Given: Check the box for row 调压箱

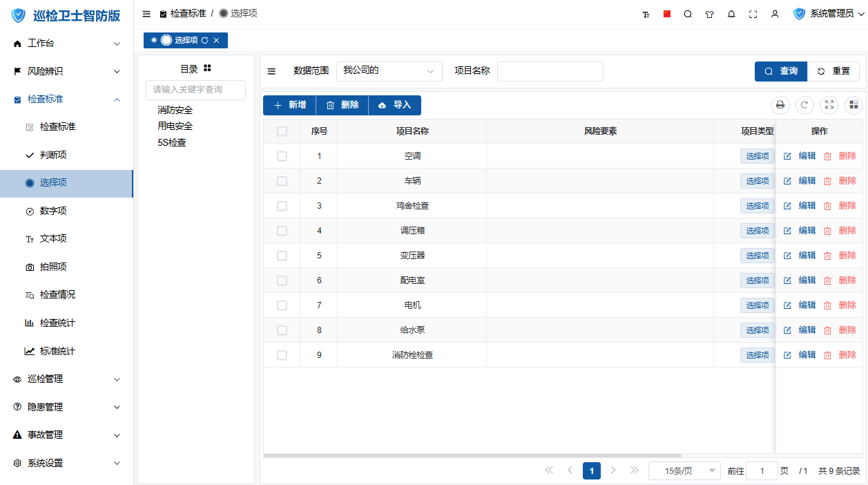Looking at the screenshot, I should (282, 231).
